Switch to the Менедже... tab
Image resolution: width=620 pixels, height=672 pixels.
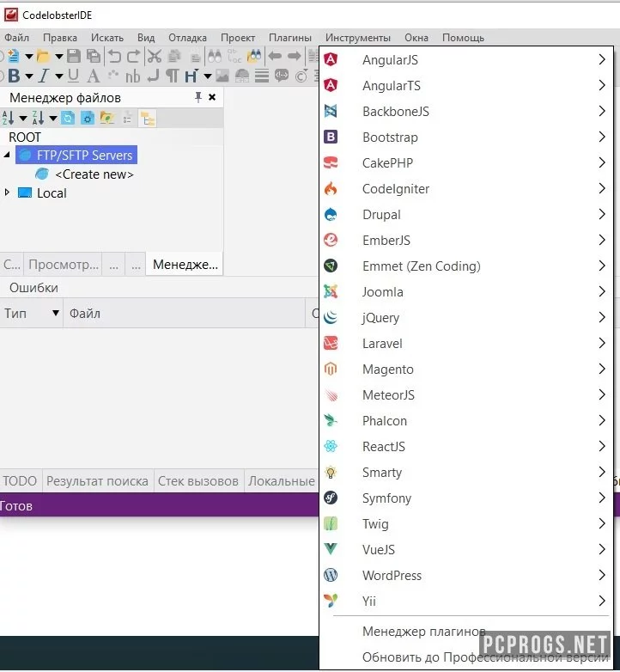coord(185,265)
